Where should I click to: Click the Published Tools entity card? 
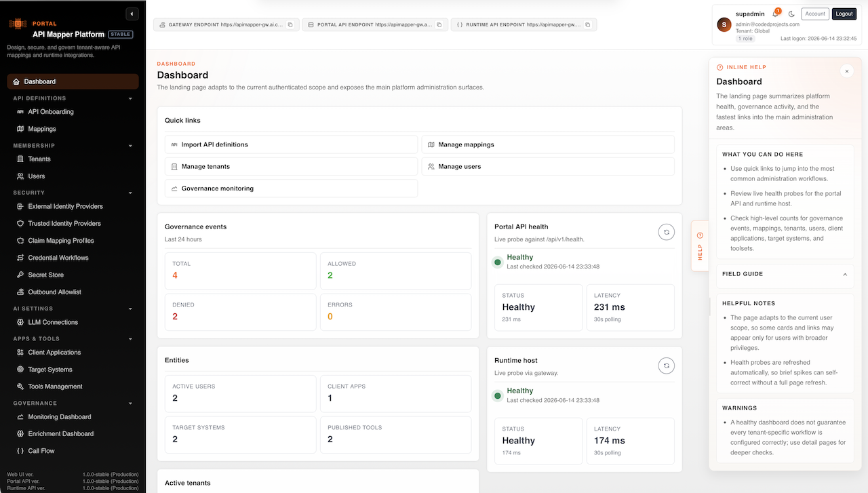pos(395,434)
